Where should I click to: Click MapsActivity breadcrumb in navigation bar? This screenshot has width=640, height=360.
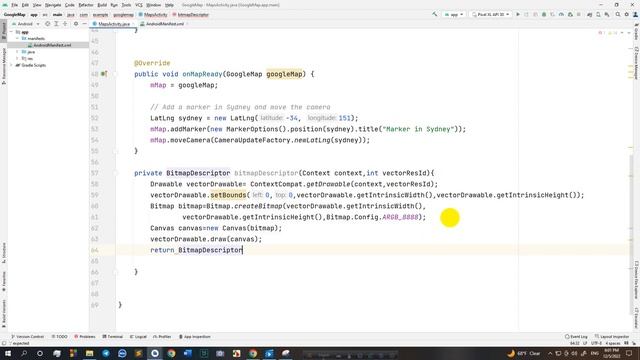click(153, 15)
